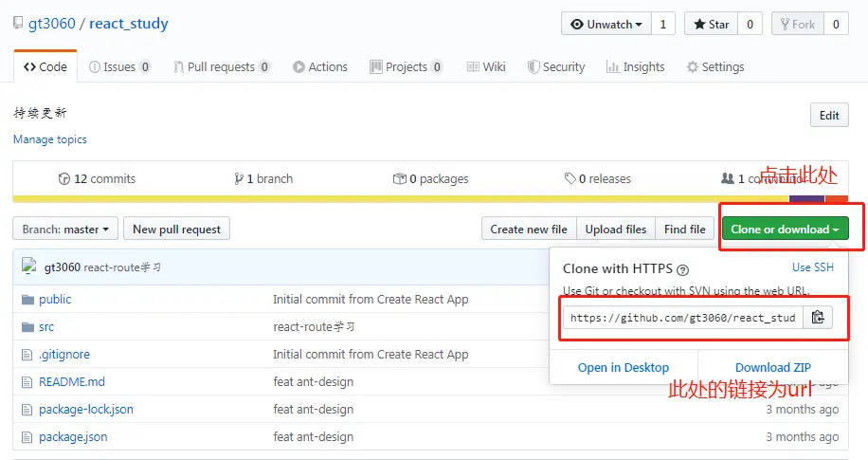Click New pull request button

tap(176, 229)
